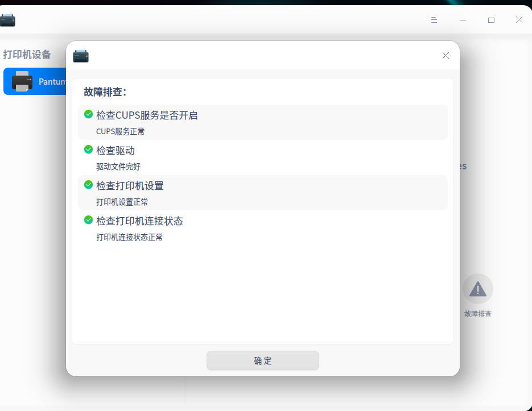
Task: Click the green check beside 检查驱动
Action: (88, 150)
